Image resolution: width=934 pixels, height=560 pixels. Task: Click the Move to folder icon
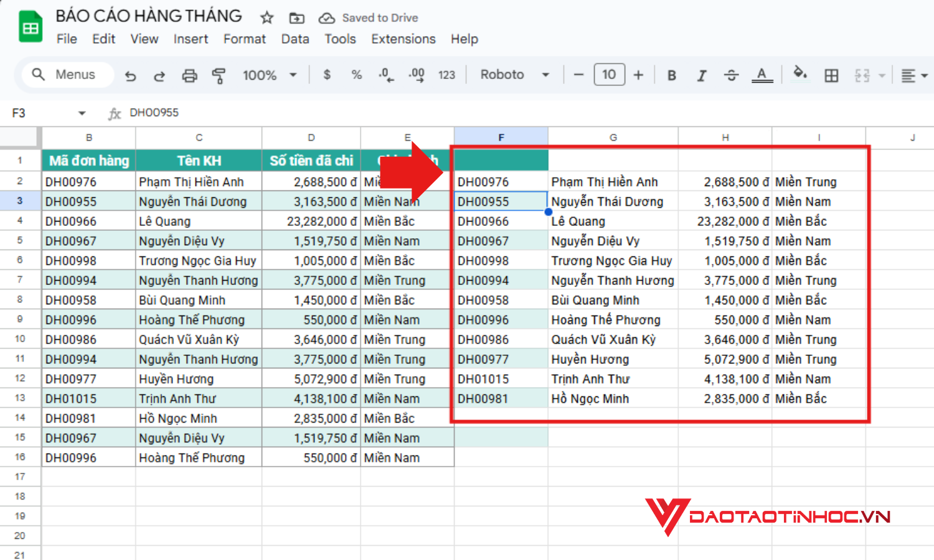click(297, 17)
